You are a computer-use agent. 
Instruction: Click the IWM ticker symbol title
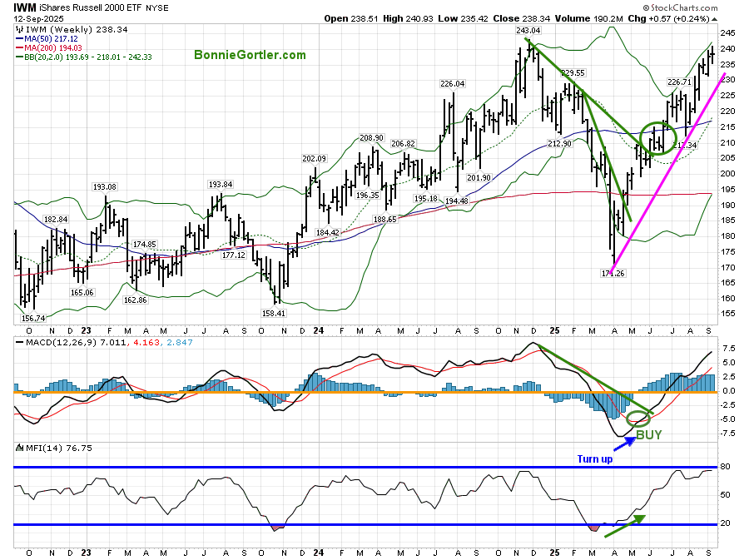[26, 7]
